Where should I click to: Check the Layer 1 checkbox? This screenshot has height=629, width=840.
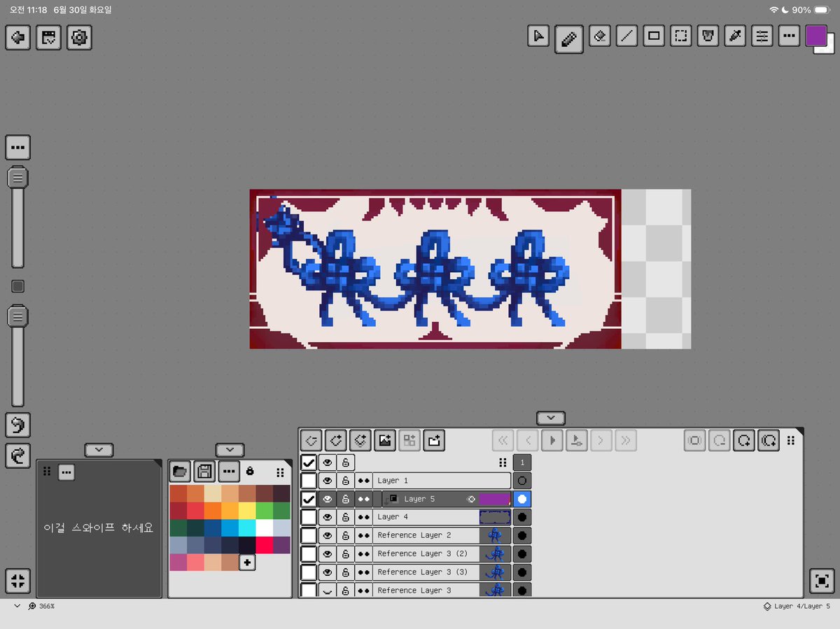(x=309, y=481)
